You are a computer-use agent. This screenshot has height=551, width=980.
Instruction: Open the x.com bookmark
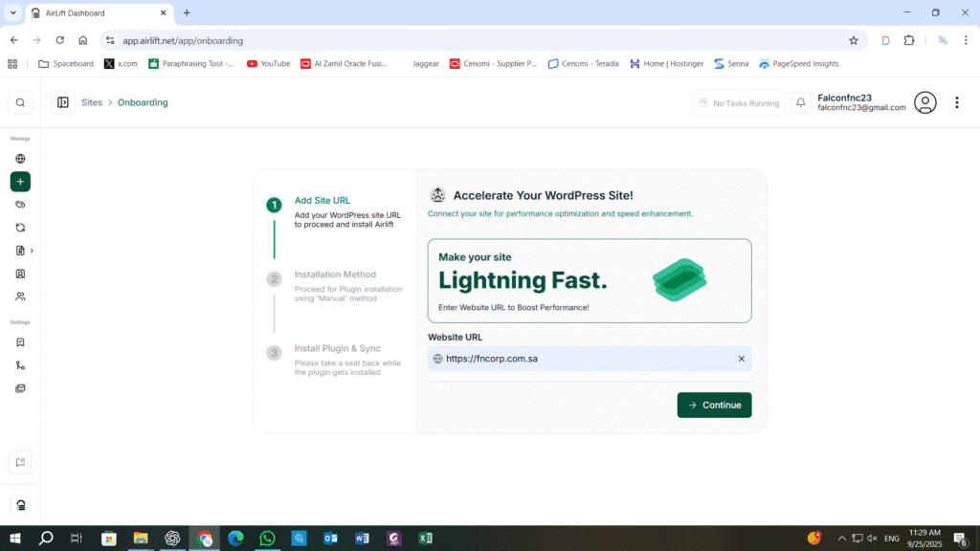coord(122,64)
